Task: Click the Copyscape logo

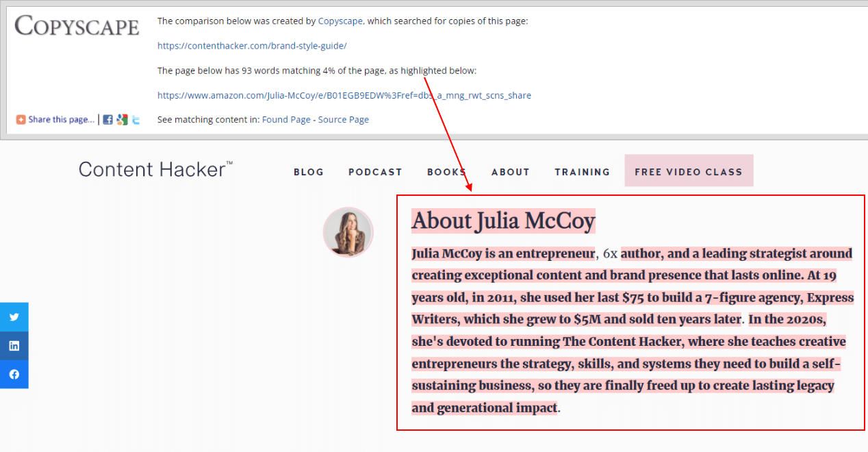Action: (x=77, y=26)
